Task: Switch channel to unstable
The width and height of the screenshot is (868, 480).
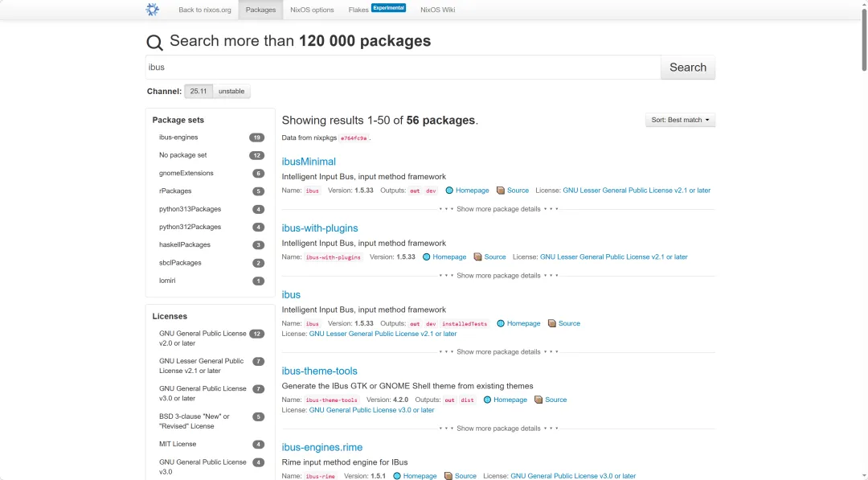Action: click(231, 92)
